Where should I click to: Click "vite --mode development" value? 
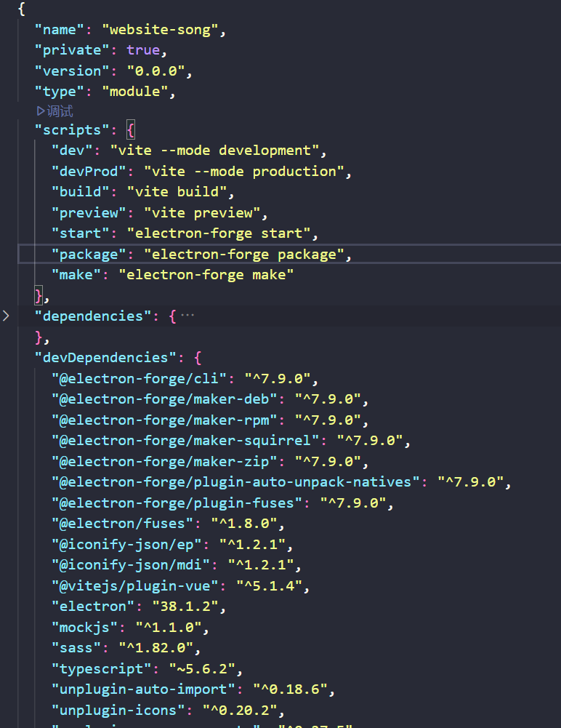pyautogui.click(x=215, y=151)
